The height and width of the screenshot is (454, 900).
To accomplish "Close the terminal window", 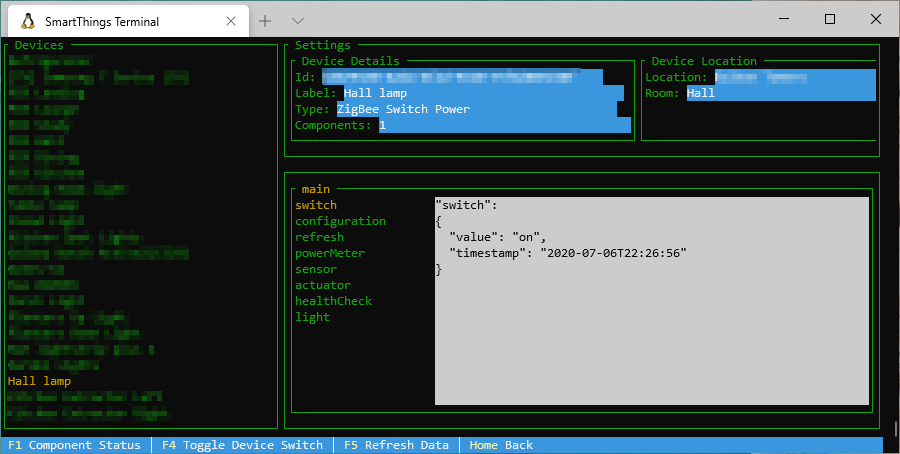I will point(875,19).
